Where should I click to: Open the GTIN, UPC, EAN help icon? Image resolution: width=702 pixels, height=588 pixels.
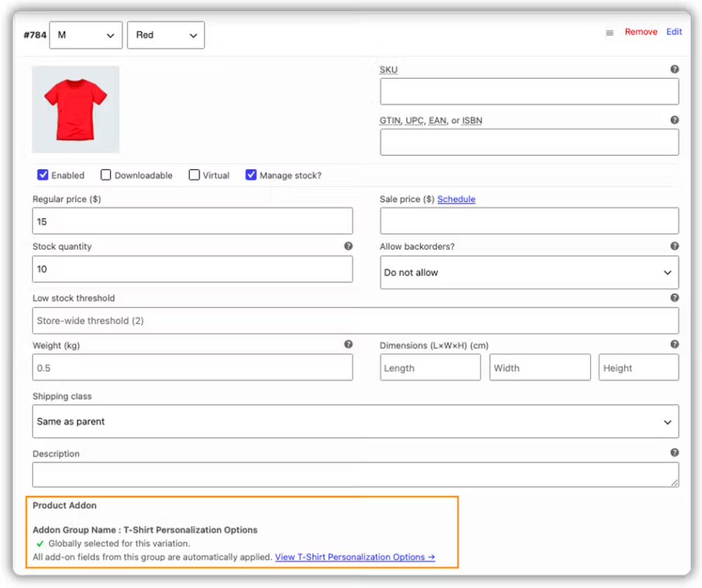(x=674, y=120)
